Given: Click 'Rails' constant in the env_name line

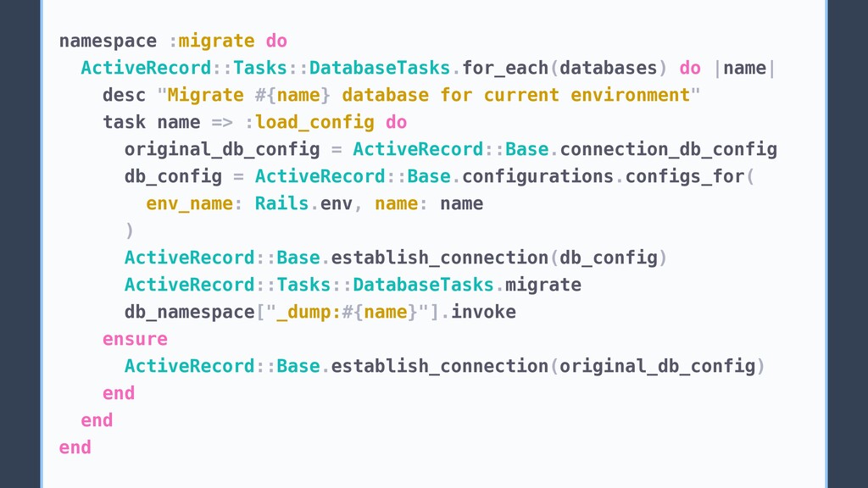Looking at the screenshot, I should pyautogui.click(x=281, y=203).
